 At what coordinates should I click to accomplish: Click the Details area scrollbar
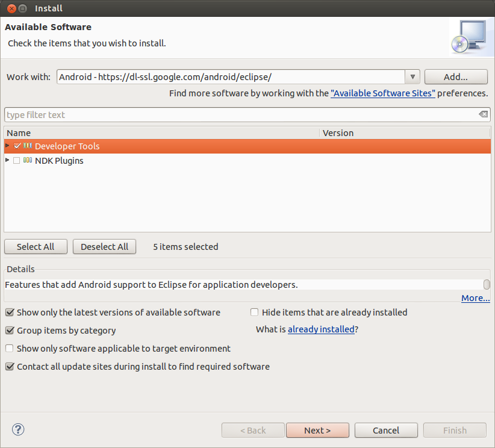click(x=487, y=284)
